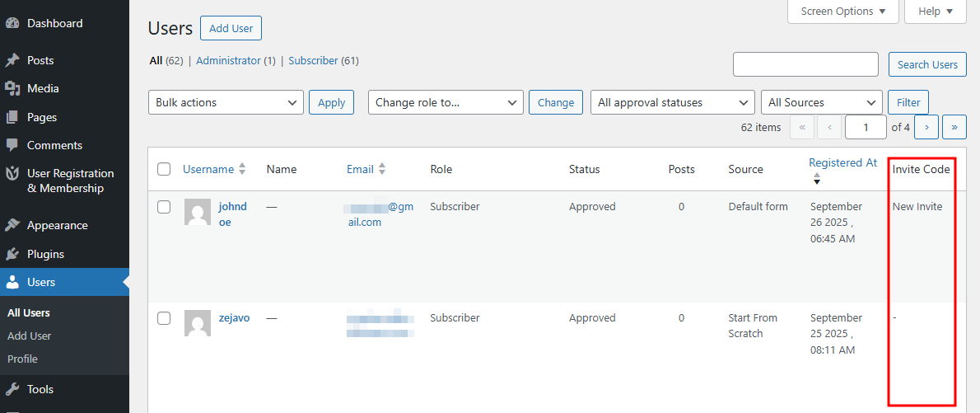Click the '62 items' count text
This screenshot has height=413, width=980.
[x=761, y=127]
